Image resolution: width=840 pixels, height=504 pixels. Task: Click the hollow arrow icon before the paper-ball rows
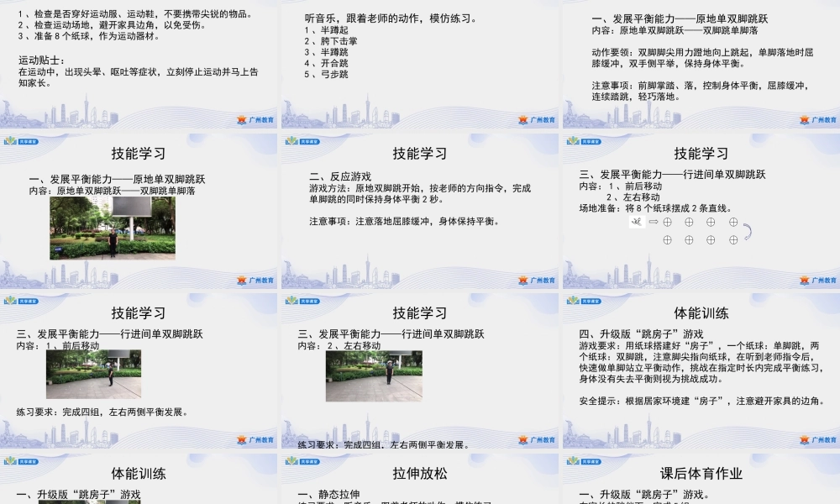pyautogui.click(x=654, y=222)
